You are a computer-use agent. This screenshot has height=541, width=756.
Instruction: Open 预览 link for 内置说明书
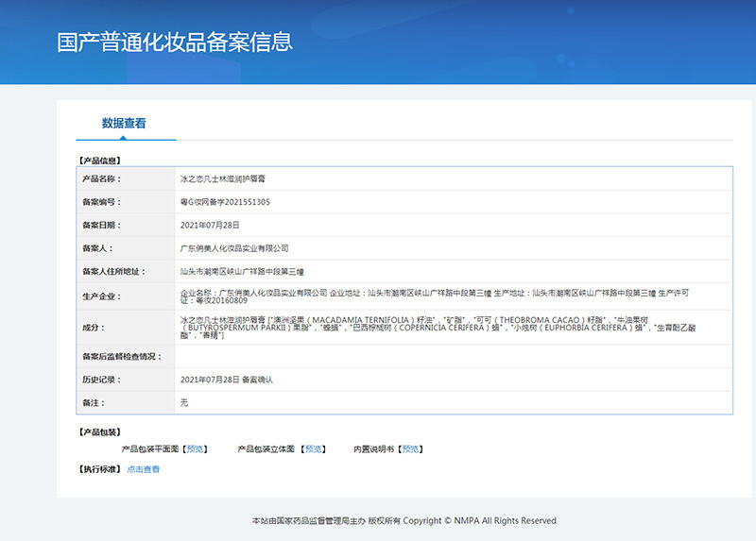tap(410, 448)
